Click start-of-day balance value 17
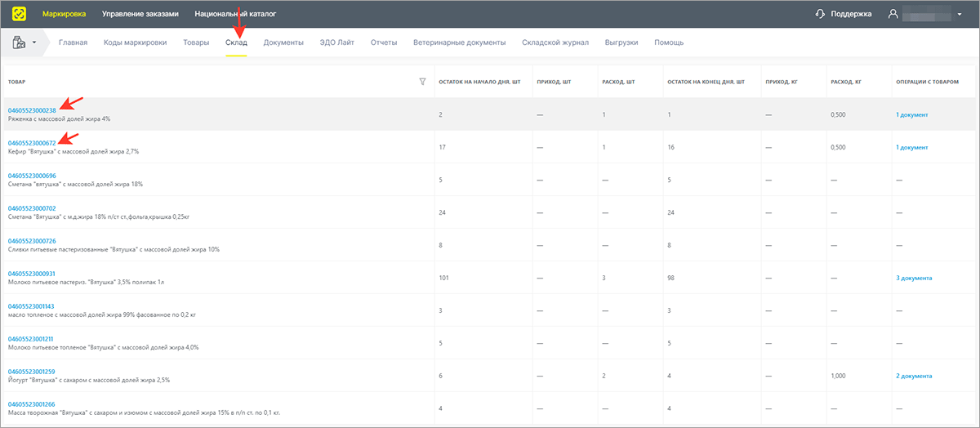Viewport: 980px width, 428px height. pyautogui.click(x=442, y=147)
